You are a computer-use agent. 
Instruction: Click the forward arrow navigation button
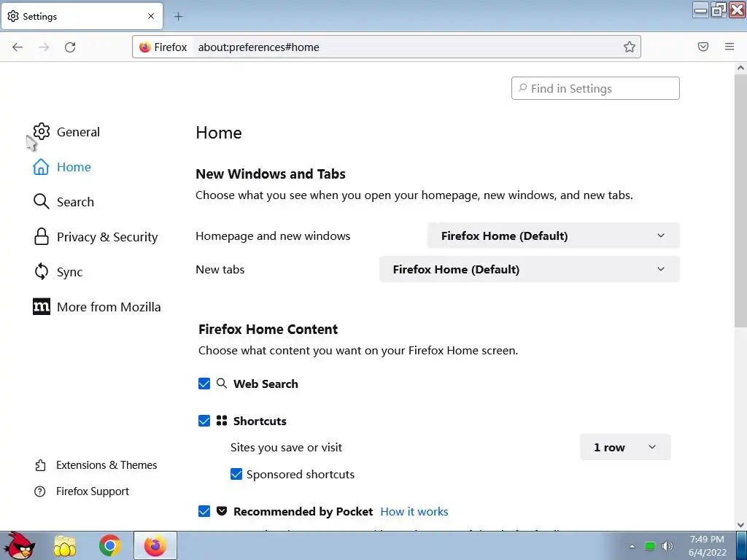pyautogui.click(x=44, y=47)
